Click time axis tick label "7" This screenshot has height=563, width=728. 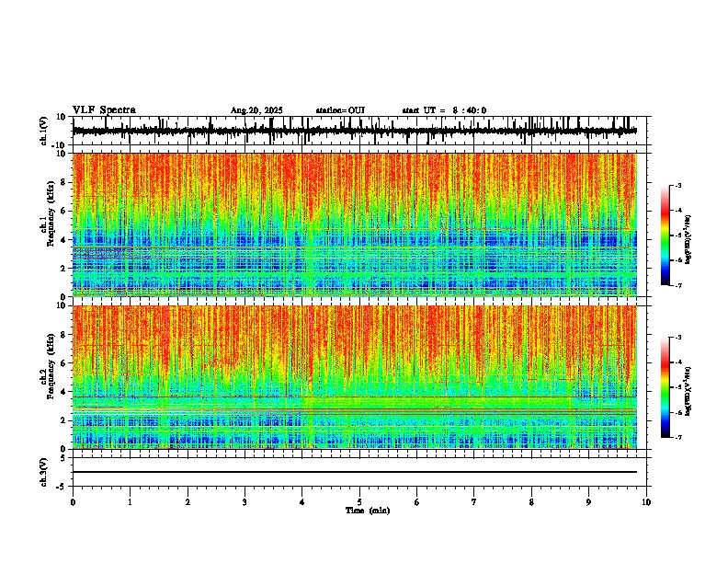474,502
